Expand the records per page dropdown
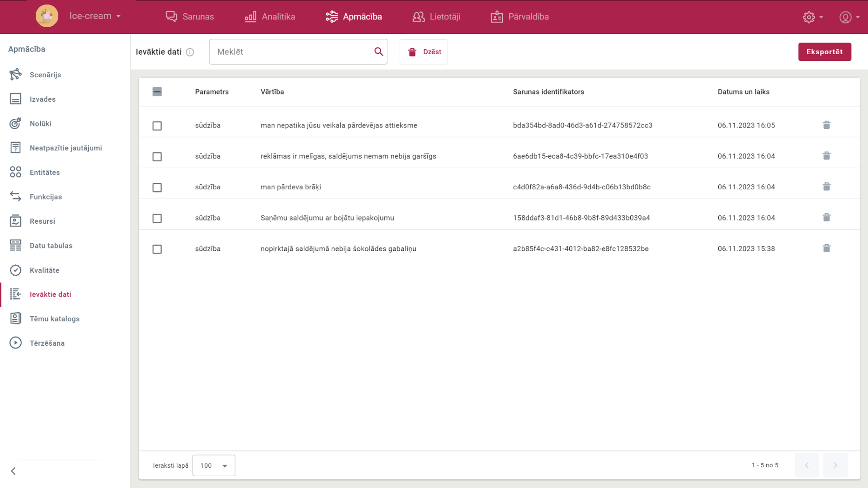The width and height of the screenshot is (868, 488). tap(213, 465)
